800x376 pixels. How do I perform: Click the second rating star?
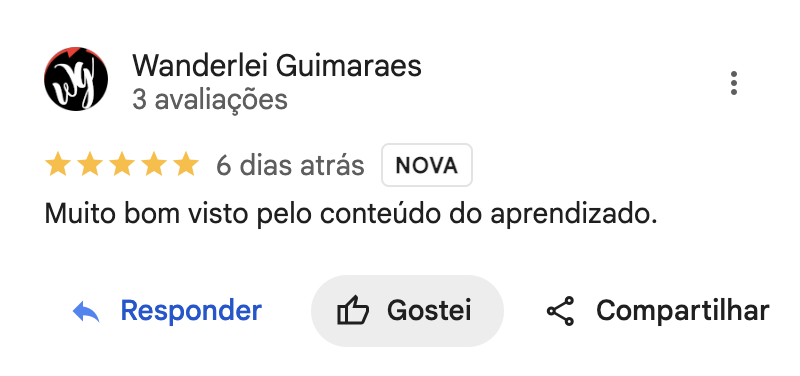point(90,165)
